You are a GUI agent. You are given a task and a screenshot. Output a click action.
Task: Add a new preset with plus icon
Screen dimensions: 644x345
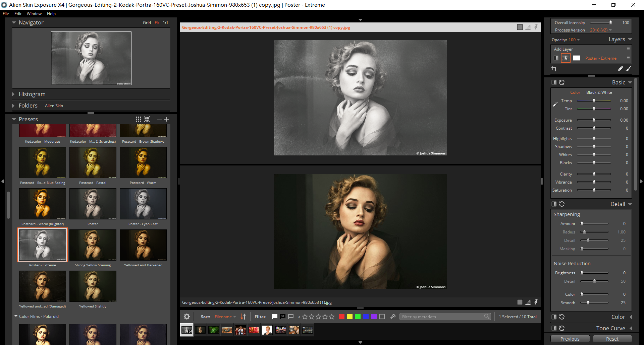[x=167, y=119]
